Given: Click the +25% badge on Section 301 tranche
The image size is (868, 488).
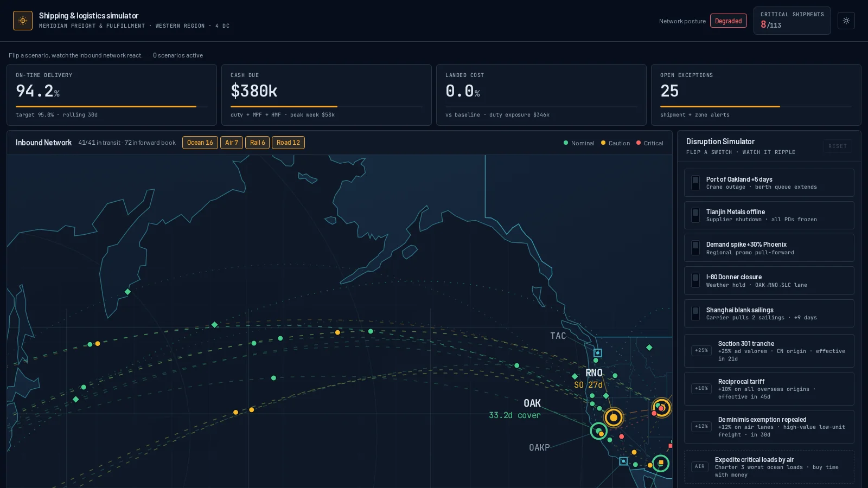Looking at the screenshot, I should click(x=702, y=351).
